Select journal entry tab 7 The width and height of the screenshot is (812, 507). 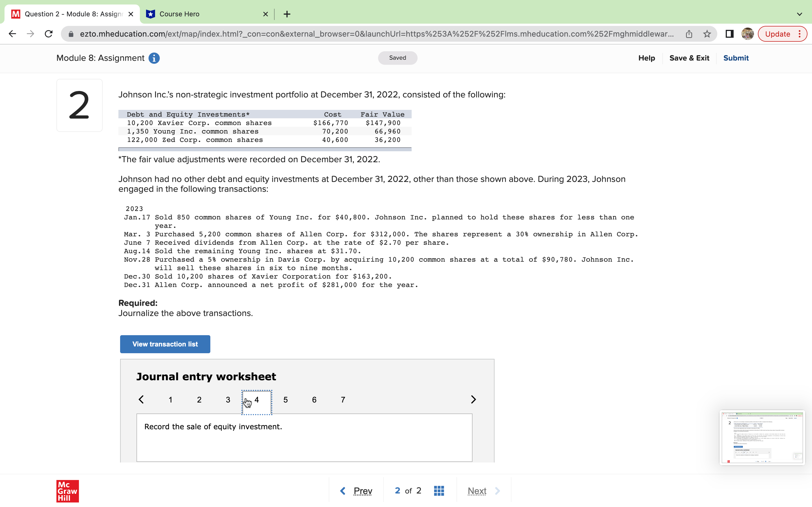coord(343,400)
